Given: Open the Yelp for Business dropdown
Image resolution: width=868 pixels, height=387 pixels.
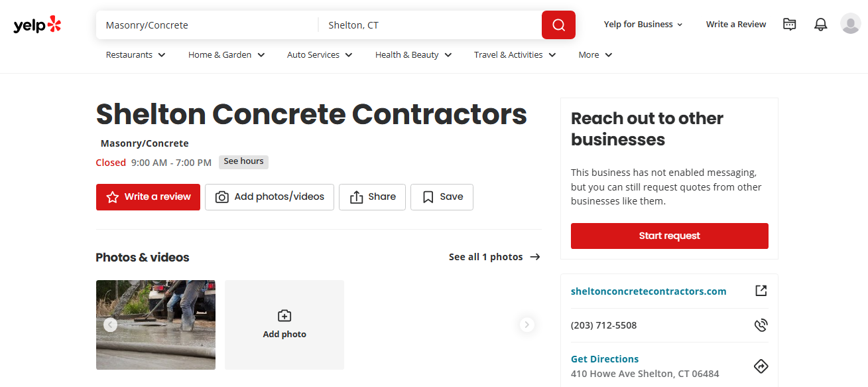Looking at the screenshot, I should (x=643, y=25).
